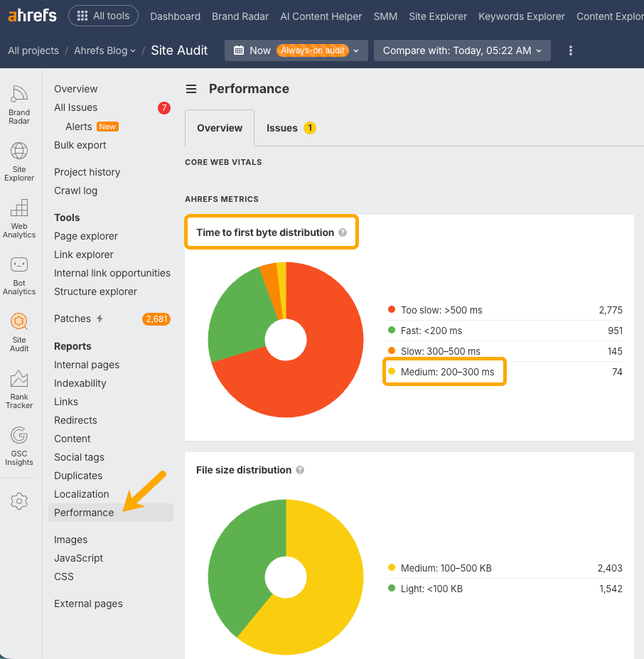Click the Site Audit breadcrumb title
Screen dimensions: 644x659
point(179,50)
